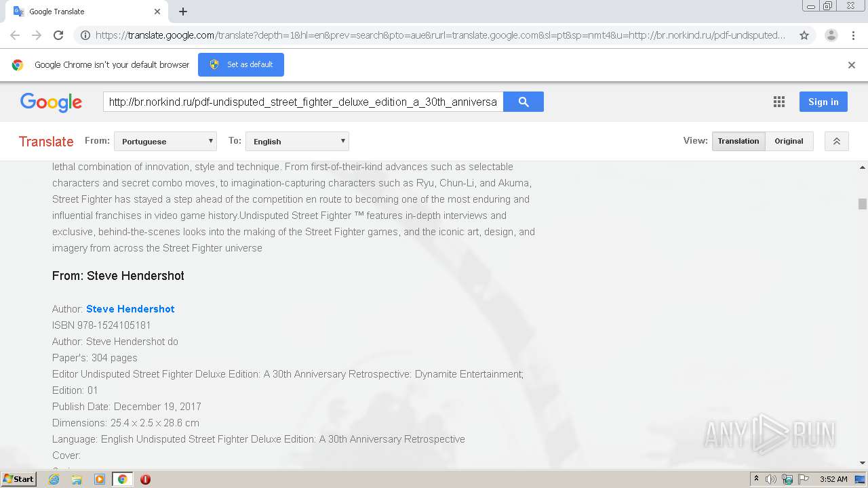The width and height of the screenshot is (868, 488).
Task: Click the Translate heading link
Action: pos(46,141)
